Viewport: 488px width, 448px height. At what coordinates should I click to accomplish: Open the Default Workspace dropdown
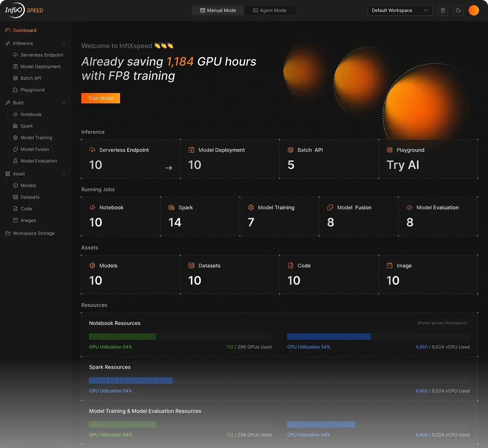point(400,10)
